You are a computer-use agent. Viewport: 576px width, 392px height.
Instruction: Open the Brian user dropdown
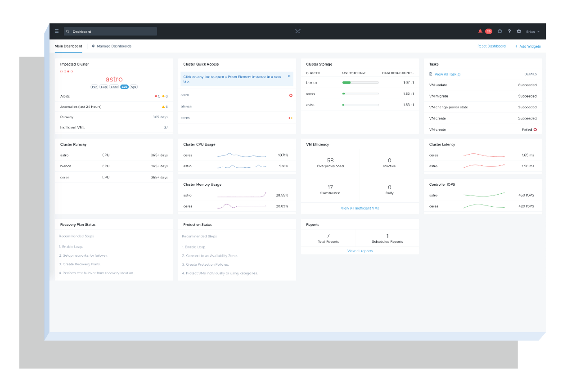point(531,31)
